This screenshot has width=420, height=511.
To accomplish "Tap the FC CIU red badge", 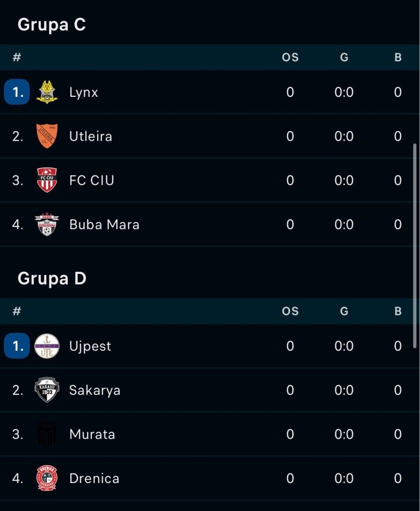I will click(47, 180).
